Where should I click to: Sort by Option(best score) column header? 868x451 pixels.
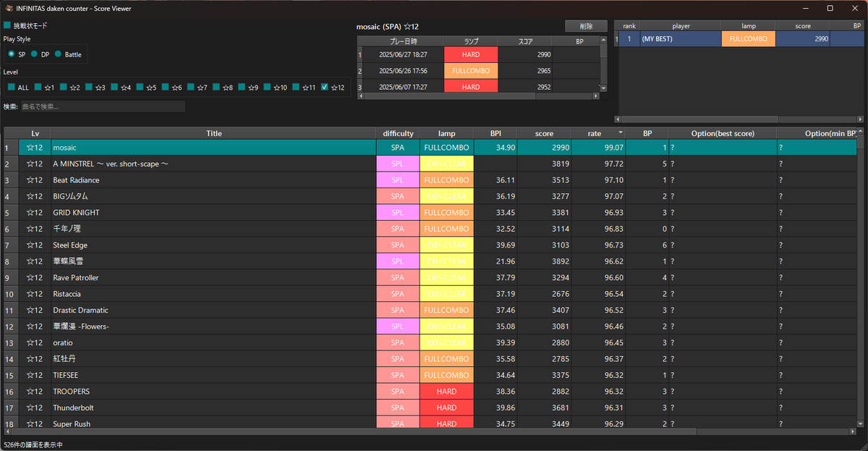click(x=723, y=133)
